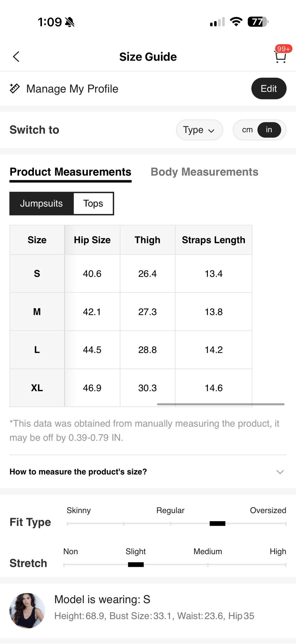Tap the cellular signal bars icon
The image size is (296, 644).
click(x=217, y=22)
